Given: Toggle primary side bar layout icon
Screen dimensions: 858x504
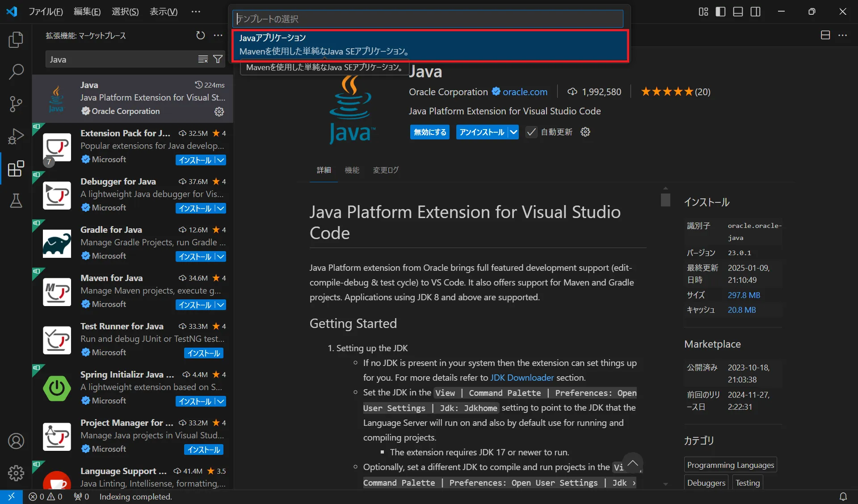Looking at the screenshot, I should point(720,12).
